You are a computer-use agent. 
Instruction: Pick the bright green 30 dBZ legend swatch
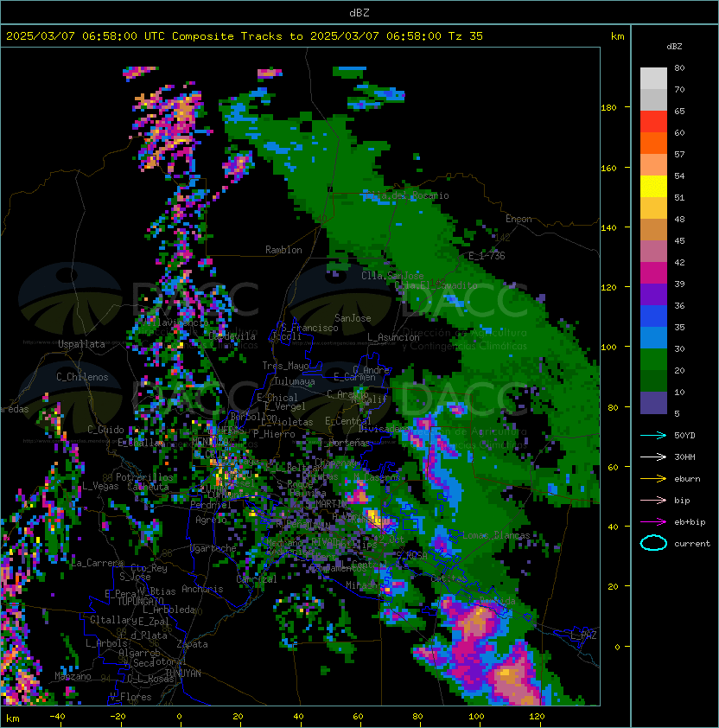pyautogui.click(x=653, y=360)
